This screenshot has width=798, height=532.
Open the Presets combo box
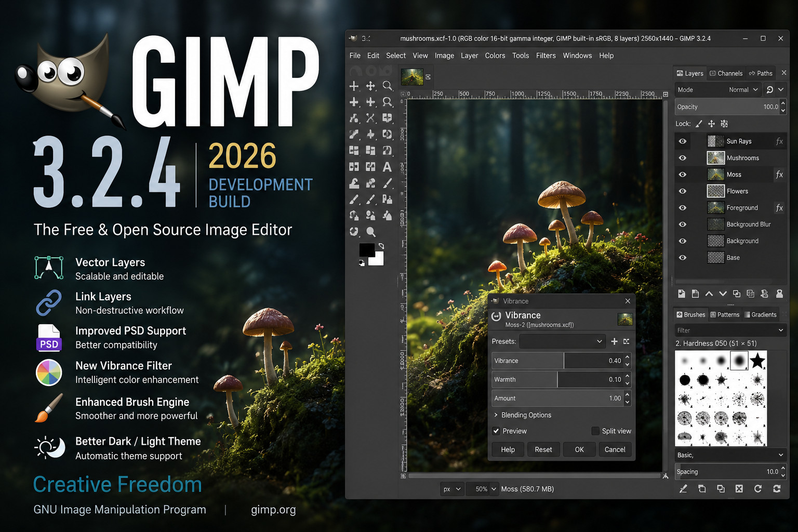pos(562,341)
